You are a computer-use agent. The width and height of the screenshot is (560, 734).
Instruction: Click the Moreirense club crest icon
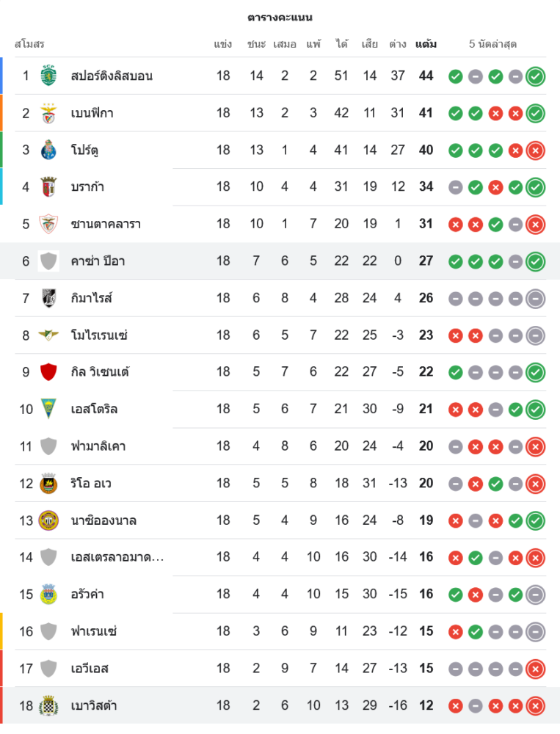[x=48, y=335]
